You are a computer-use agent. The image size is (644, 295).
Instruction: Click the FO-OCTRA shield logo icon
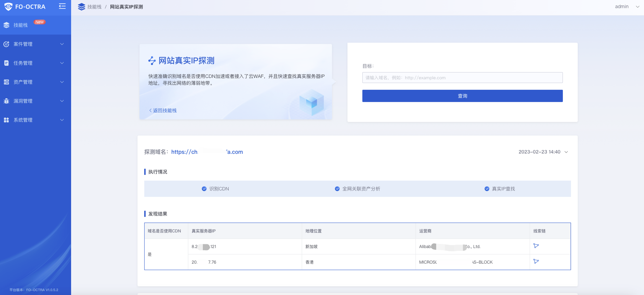point(8,7)
